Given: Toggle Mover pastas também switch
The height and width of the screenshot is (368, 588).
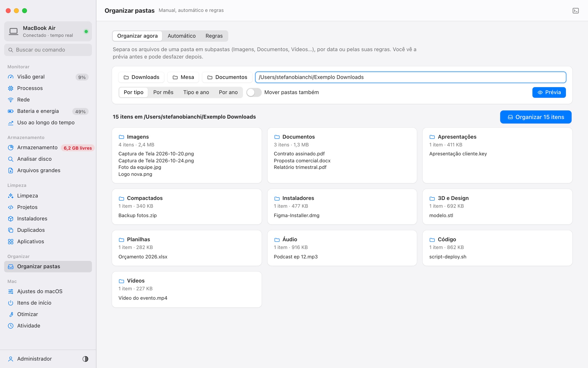Looking at the screenshot, I should tap(254, 92).
